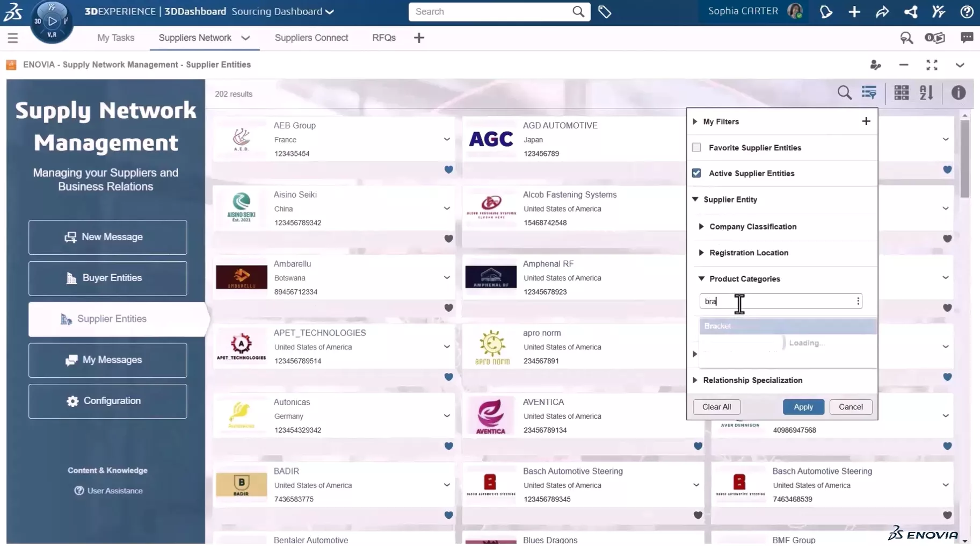
Task: Click the Dassault Systèmes logo icon
Action: 13,12
